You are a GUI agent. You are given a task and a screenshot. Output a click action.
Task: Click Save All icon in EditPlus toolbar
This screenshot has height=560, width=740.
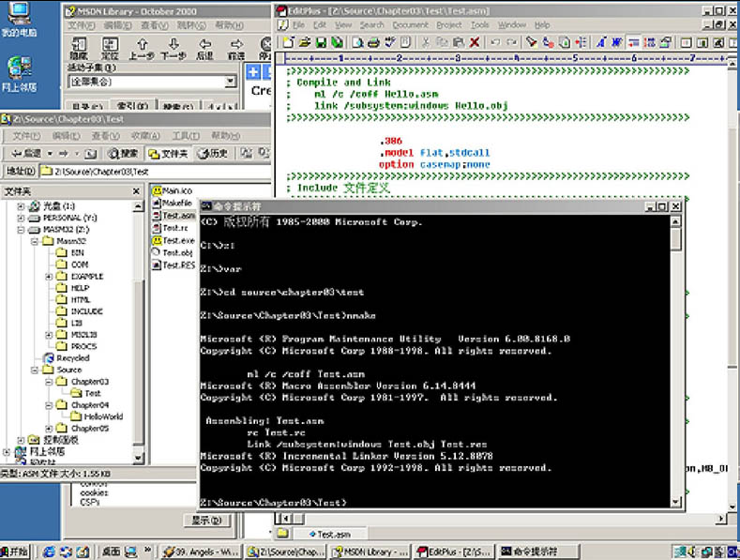tap(337, 42)
